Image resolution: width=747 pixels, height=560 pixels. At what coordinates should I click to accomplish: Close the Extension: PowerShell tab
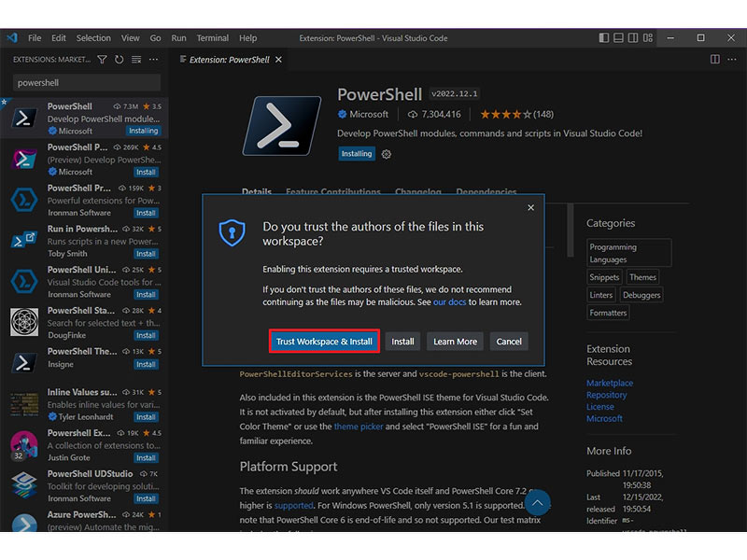[x=278, y=60]
